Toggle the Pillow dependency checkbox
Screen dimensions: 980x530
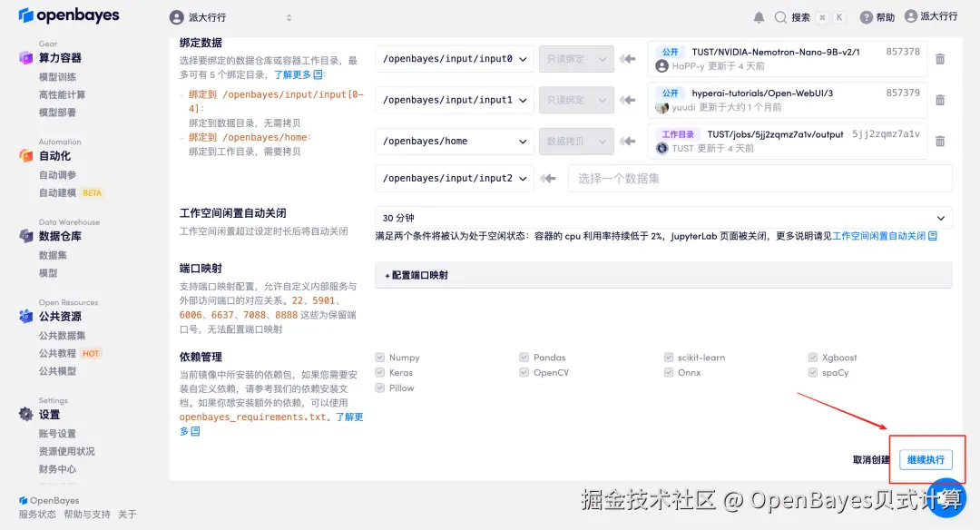tap(380, 388)
